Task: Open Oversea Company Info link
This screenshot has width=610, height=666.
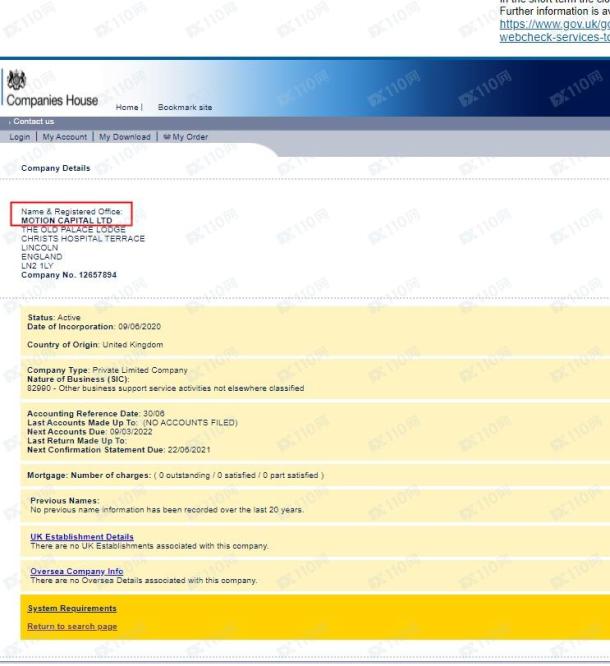Action: [77, 571]
